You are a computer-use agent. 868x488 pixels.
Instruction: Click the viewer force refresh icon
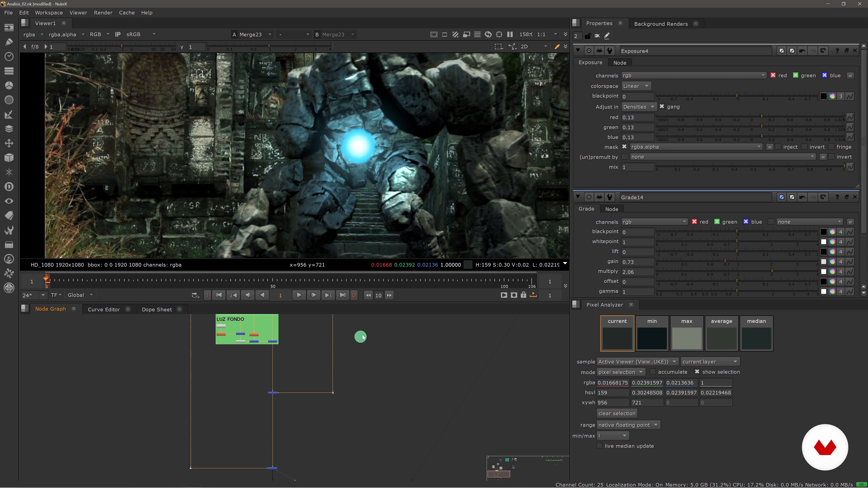488,34
